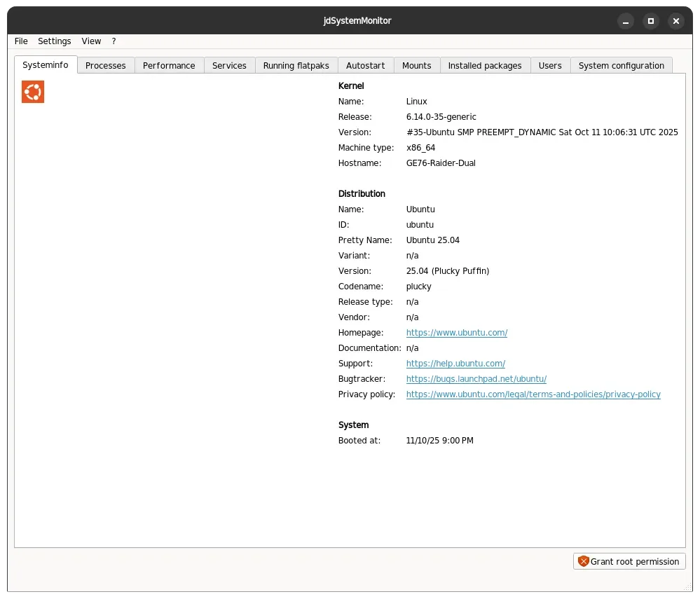
Task: Click the machine type value x86_64
Action: (420, 148)
